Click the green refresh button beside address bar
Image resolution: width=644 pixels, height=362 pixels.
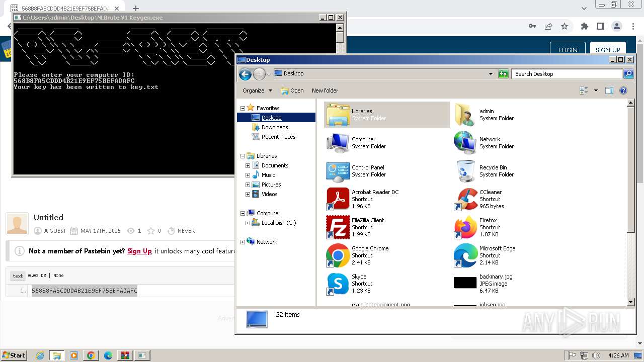pos(503,74)
